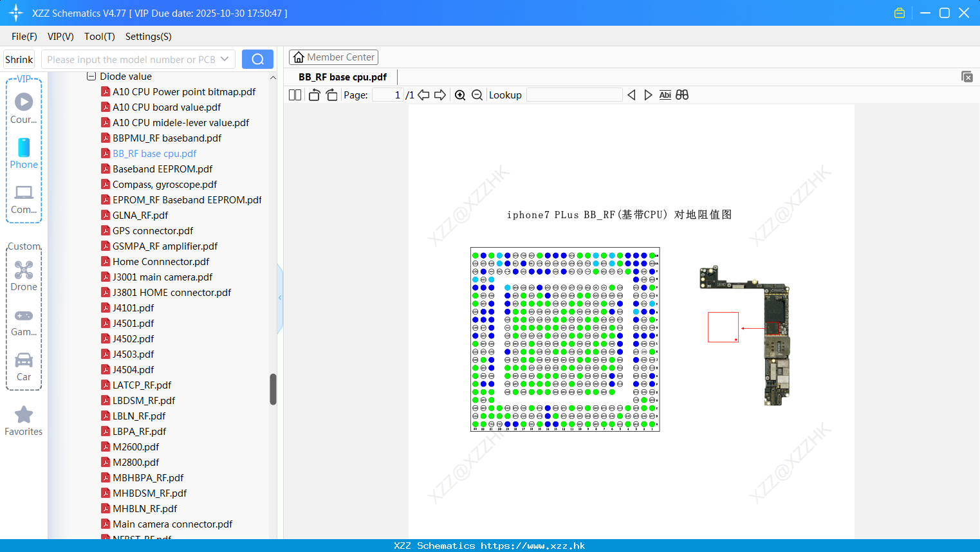Image resolution: width=980 pixels, height=552 pixels.
Task: Open GSMPA_RF amplifier.pdf
Action: [x=165, y=246]
